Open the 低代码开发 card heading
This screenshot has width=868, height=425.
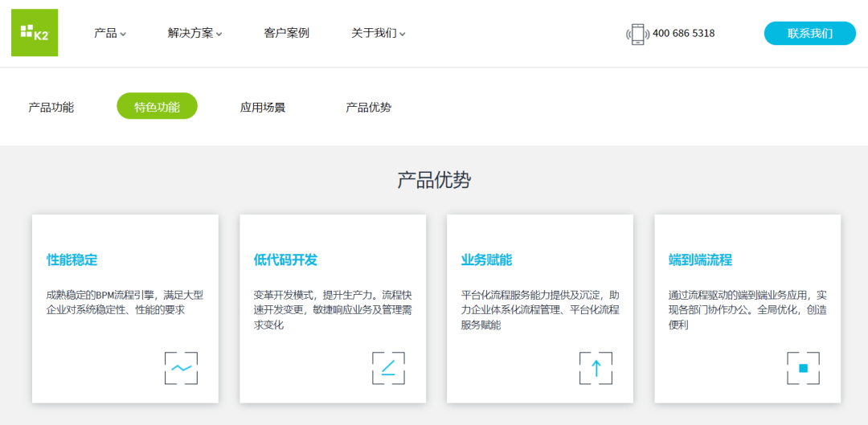(x=285, y=259)
